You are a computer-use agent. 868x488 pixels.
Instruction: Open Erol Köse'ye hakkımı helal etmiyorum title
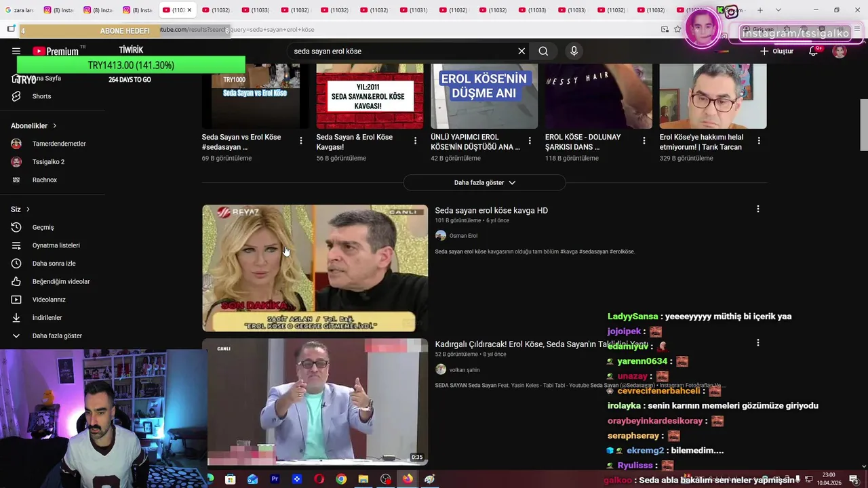point(701,142)
